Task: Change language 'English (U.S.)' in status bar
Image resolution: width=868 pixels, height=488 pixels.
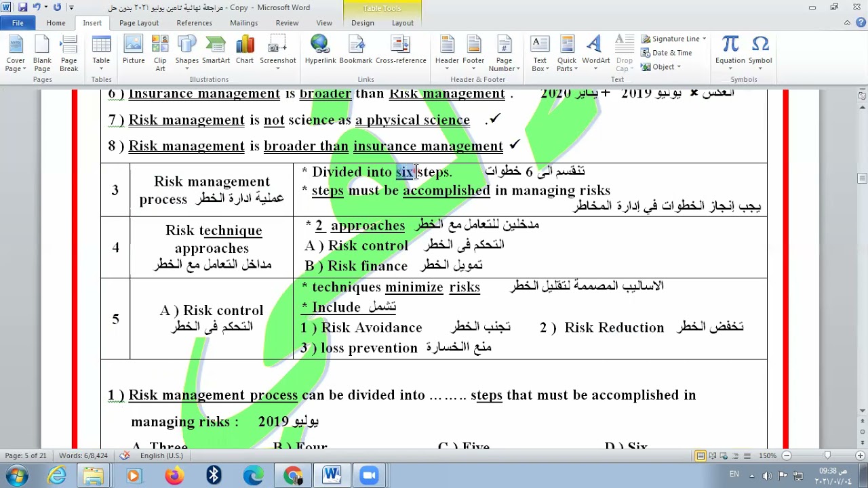Action: [x=161, y=455]
